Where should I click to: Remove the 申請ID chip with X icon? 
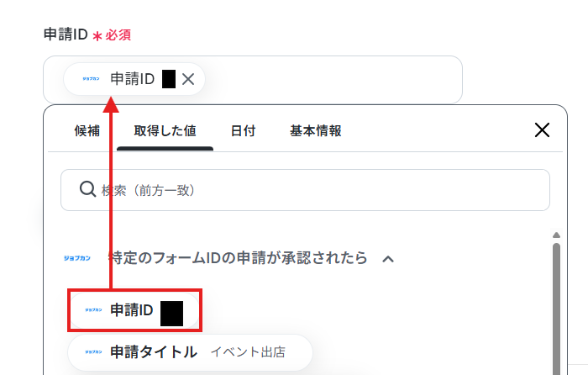(188, 79)
